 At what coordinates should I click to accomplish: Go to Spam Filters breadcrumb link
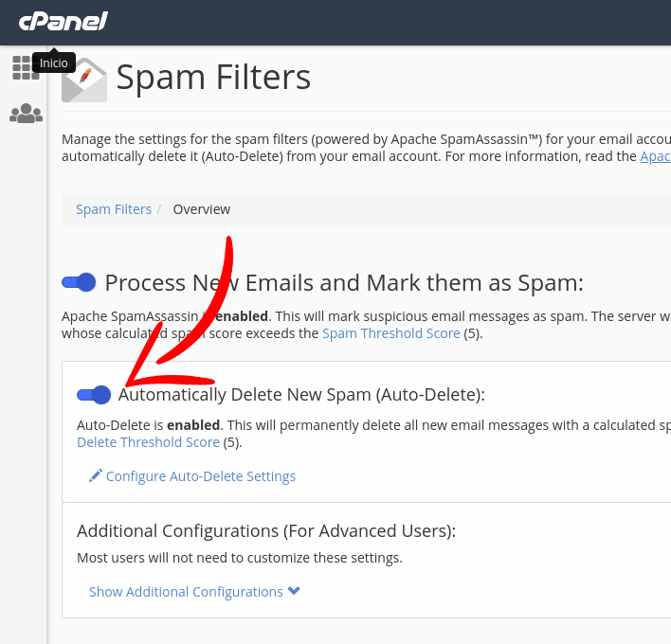[114, 209]
